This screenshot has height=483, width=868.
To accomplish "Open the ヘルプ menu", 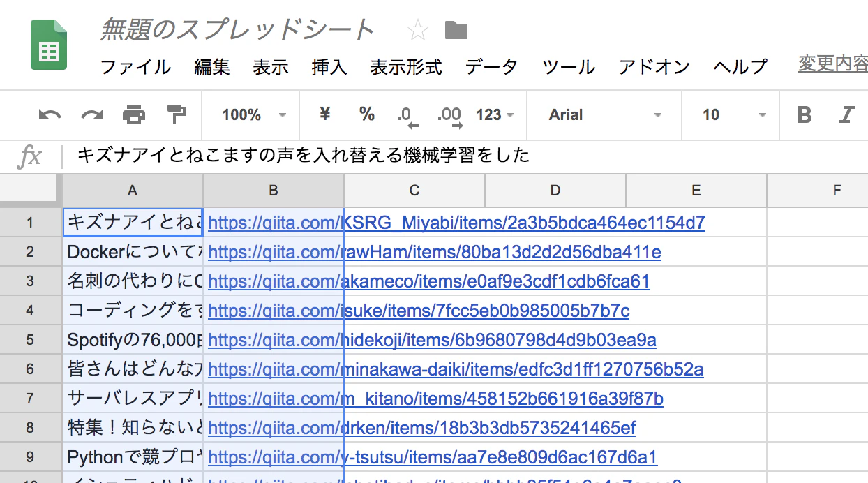I will click(x=740, y=67).
